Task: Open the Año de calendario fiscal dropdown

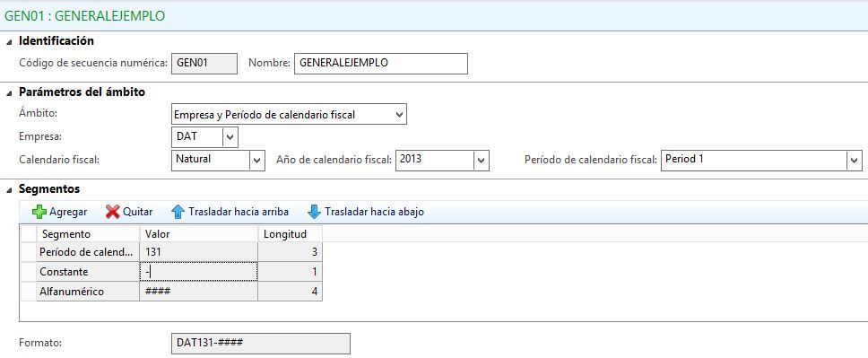Action: [x=481, y=160]
